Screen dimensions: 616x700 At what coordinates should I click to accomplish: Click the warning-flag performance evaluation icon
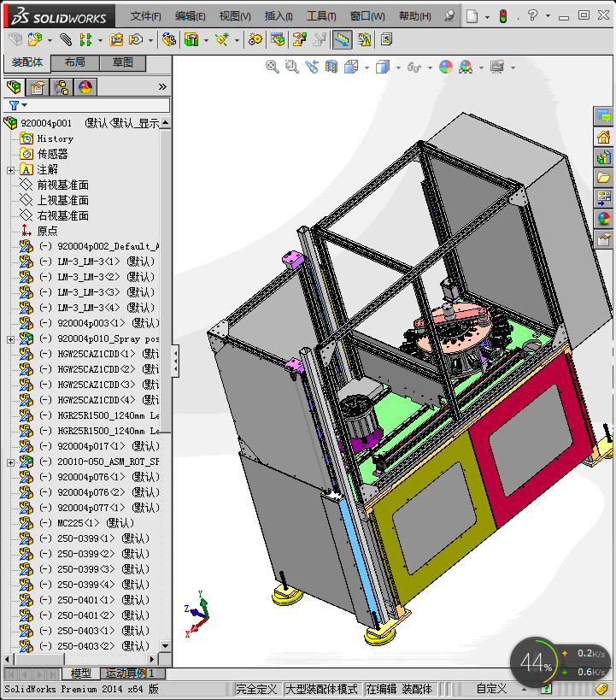pos(364,39)
